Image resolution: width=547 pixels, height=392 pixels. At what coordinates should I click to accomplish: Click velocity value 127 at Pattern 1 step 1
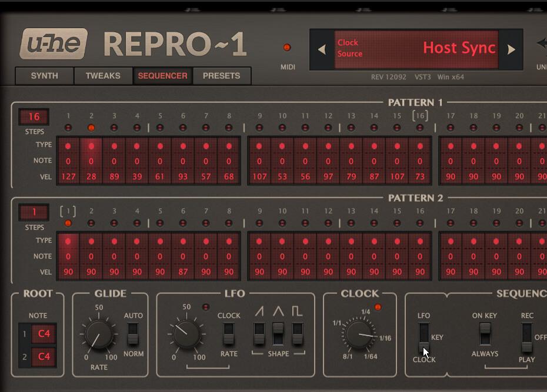pos(69,176)
